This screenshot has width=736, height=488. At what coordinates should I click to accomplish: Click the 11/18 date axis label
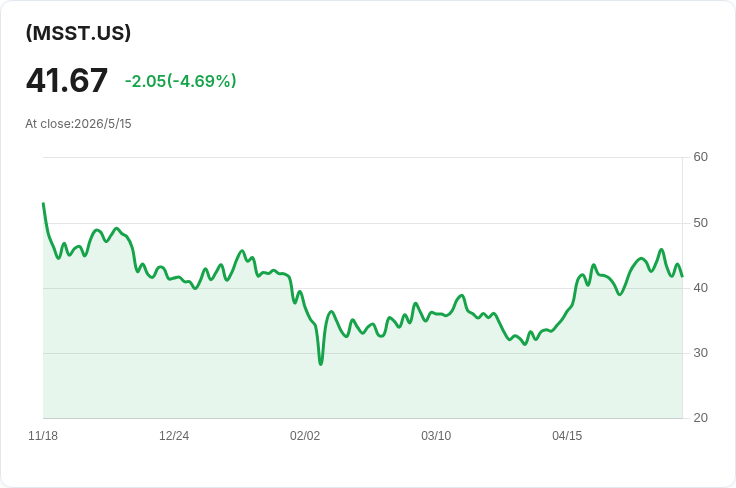(x=43, y=436)
